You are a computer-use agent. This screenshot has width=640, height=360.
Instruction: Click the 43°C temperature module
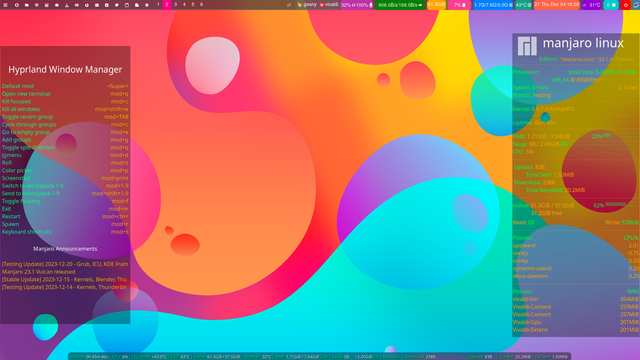[523, 5]
